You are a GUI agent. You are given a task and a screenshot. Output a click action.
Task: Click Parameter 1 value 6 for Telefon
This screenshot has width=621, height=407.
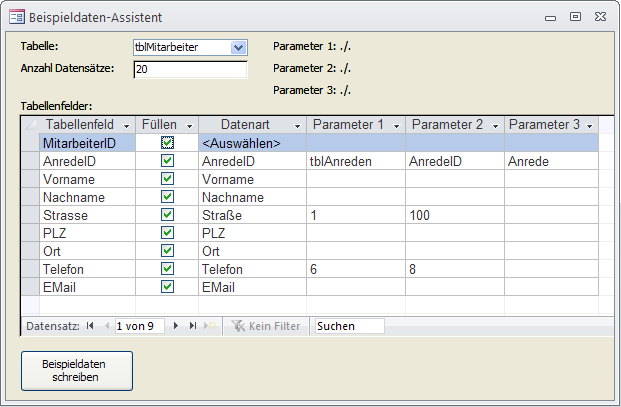point(356,269)
